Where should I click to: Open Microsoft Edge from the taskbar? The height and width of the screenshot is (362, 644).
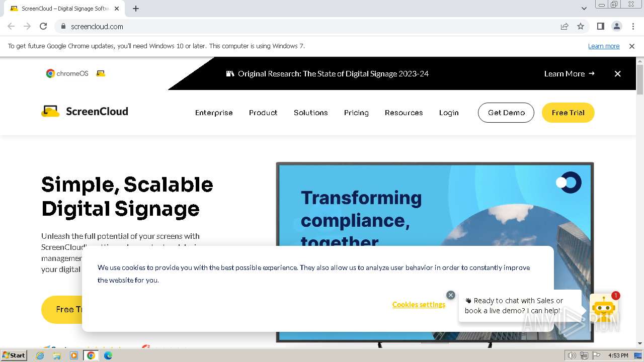pyautogui.click(x=108, y=355)
